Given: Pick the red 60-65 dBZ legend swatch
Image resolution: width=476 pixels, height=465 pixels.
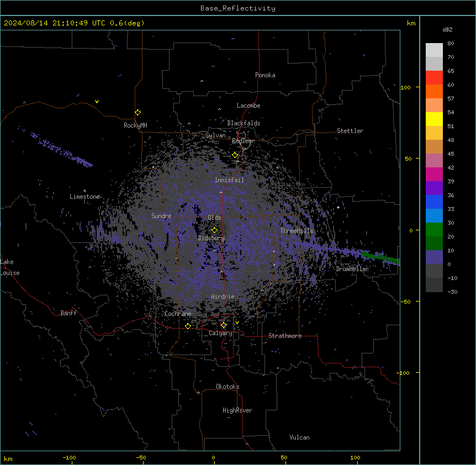Looking at the screenshot, I should tap(434, 78).
